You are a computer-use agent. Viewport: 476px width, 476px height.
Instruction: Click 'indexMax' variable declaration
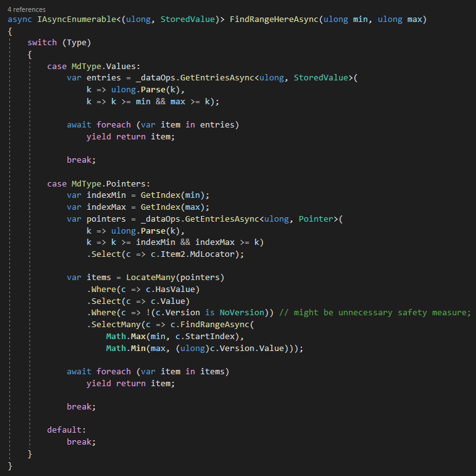pos(106,207)
